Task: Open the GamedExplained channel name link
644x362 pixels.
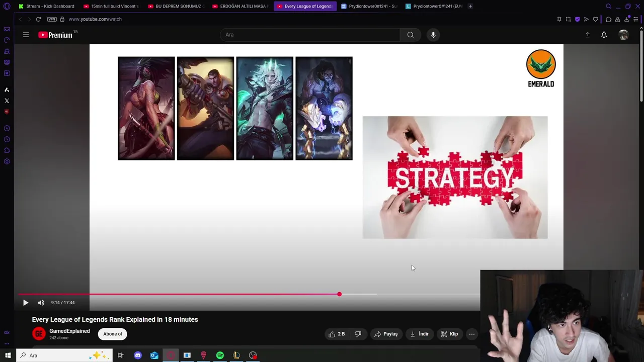Action: (69, 331)
